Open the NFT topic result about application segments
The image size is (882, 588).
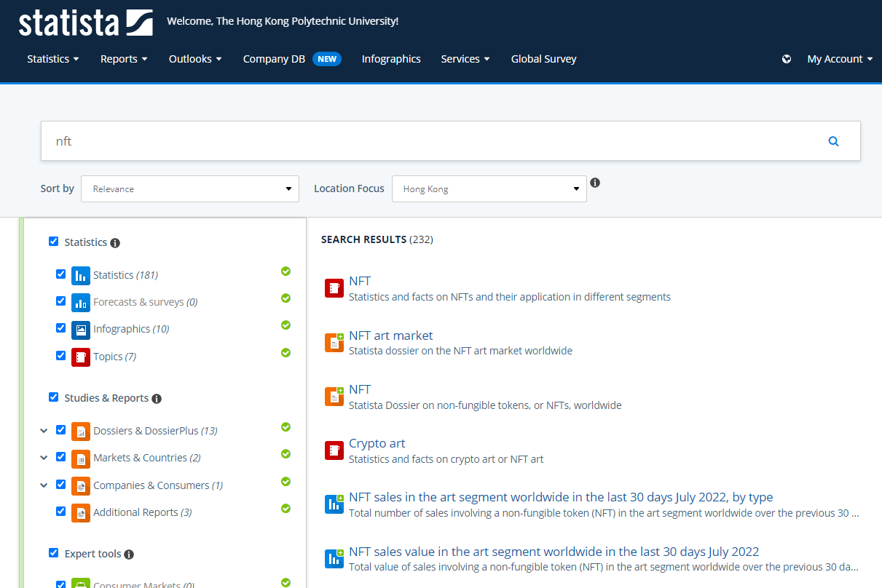pyautogui.click(x=360, y=281)
